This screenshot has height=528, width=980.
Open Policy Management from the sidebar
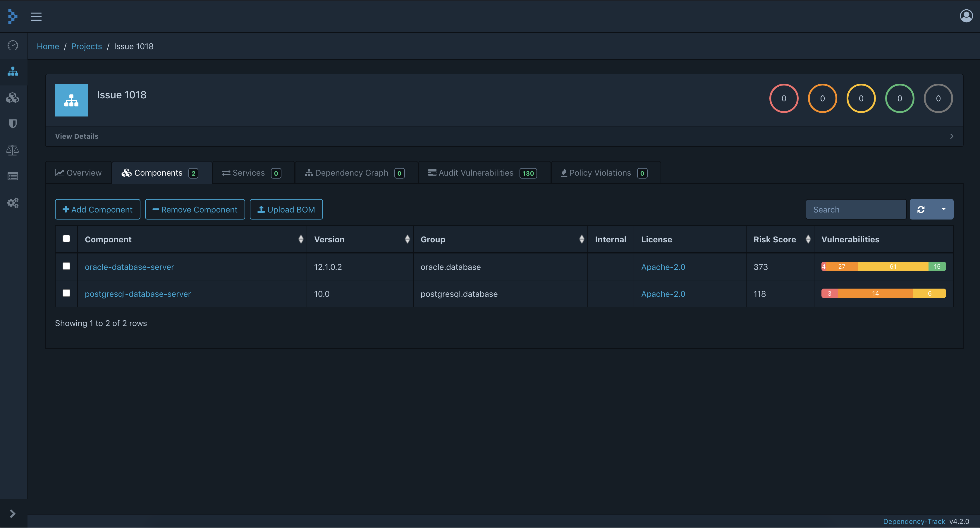(x=13, y=176)
